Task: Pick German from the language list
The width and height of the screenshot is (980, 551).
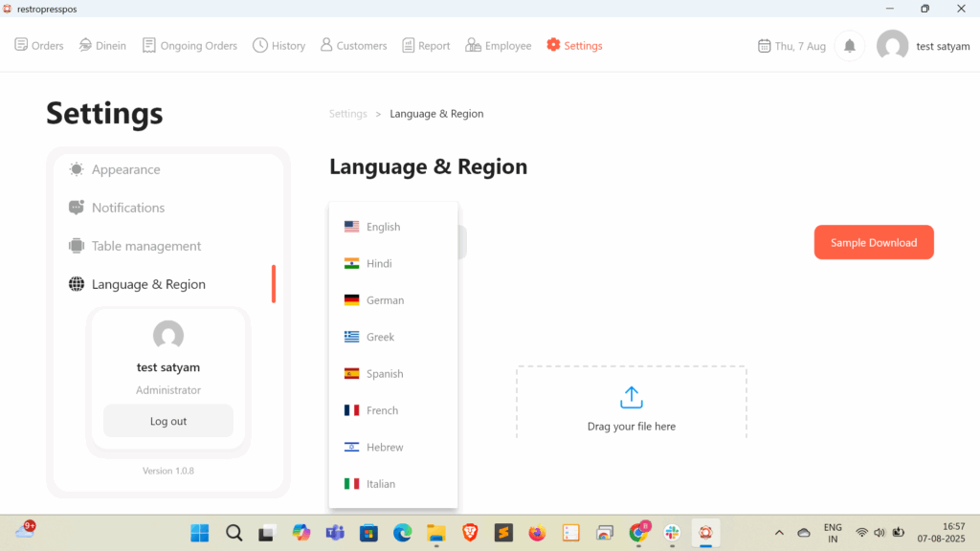Action: click(x=385, y=300)
